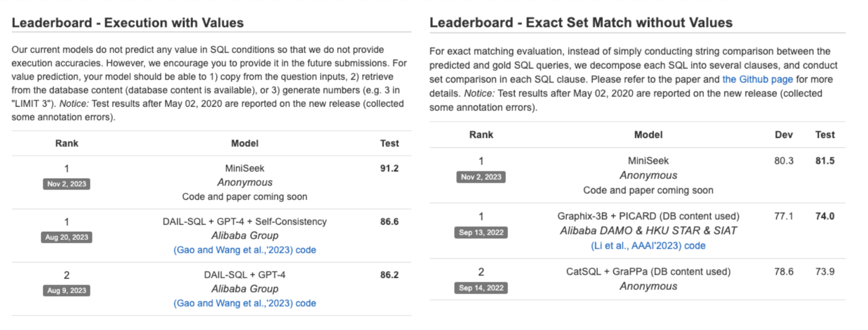Click the 80.3 dev score
Image resolution: width=868 pixels, height=330 pixels.
pyautogui.click(x=783, y=161)
